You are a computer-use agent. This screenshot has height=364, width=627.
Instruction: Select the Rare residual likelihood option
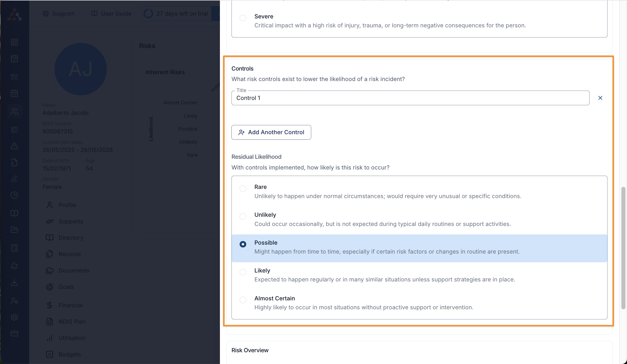point(243,189)
